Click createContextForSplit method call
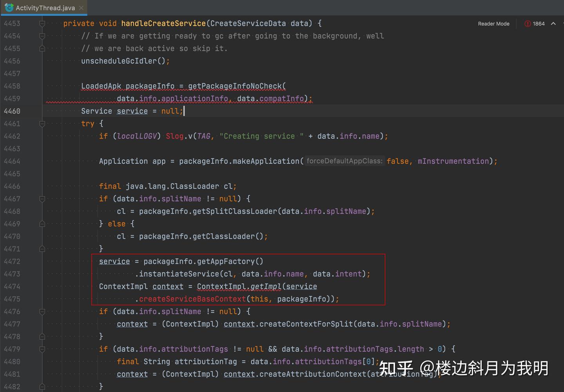 point(306,324)
